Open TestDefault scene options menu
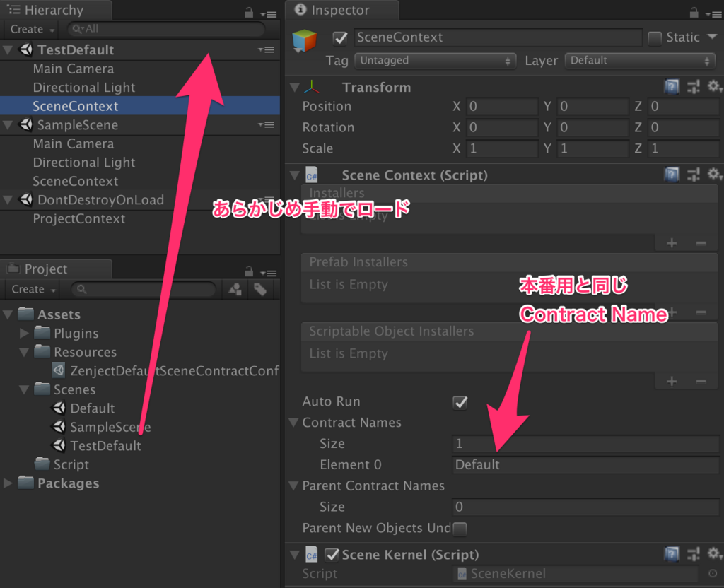The width and height of the screenshot is (724, 588). [x=267, y=49]
